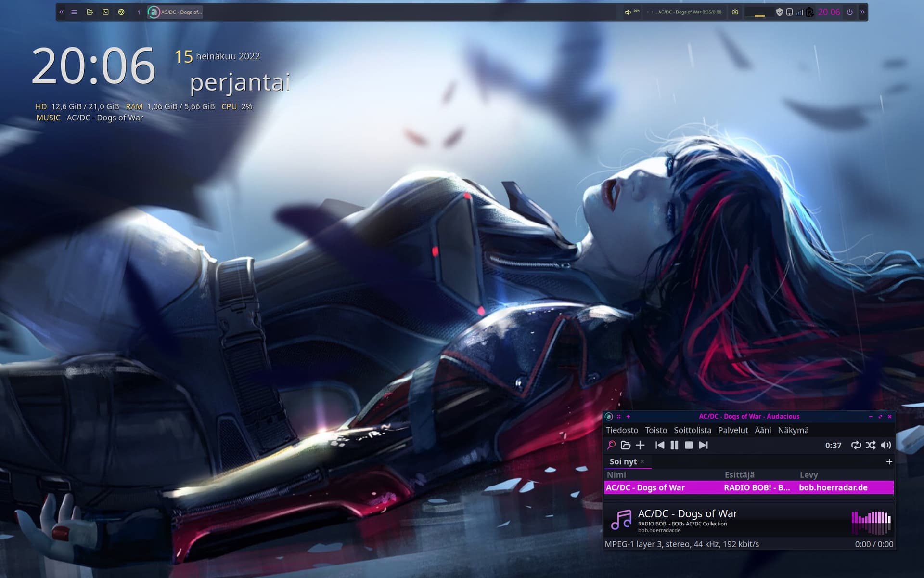This screenshot has height=578, width=924.
Task: Open the Palvelut menu
Action: (x=733, y=430)
